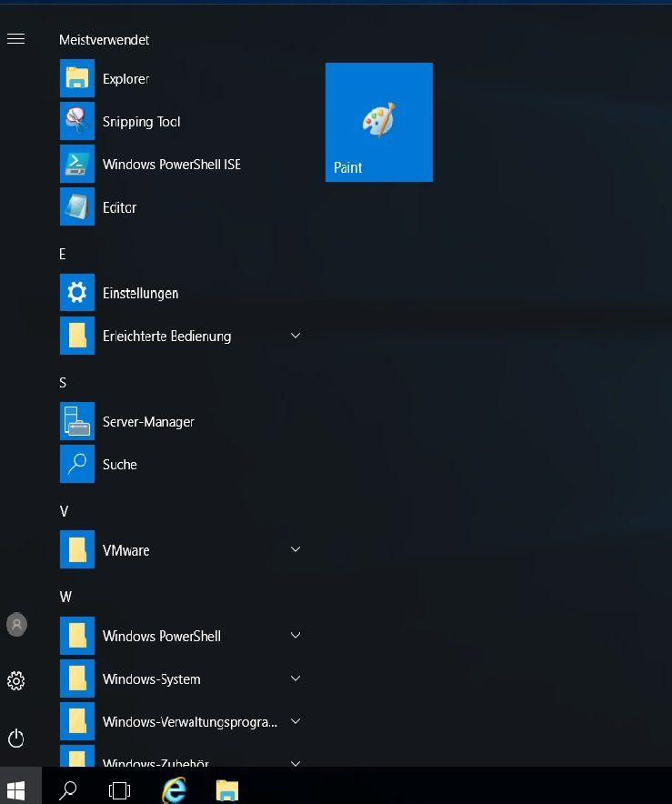
Task: Open taskbar search magnifier
Action: [68, 790]
